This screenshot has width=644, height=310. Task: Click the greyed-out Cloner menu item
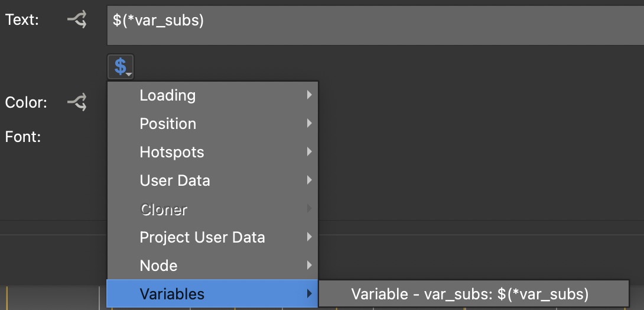(163, 209)
